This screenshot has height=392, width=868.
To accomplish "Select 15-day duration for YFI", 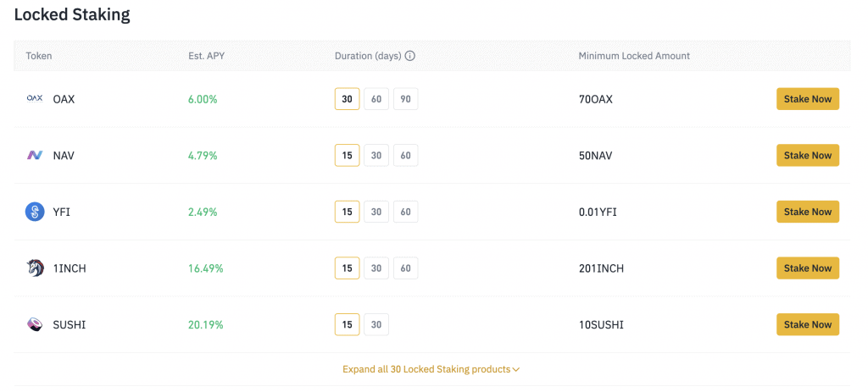I will pyautogui.click(x=347, y=212).
